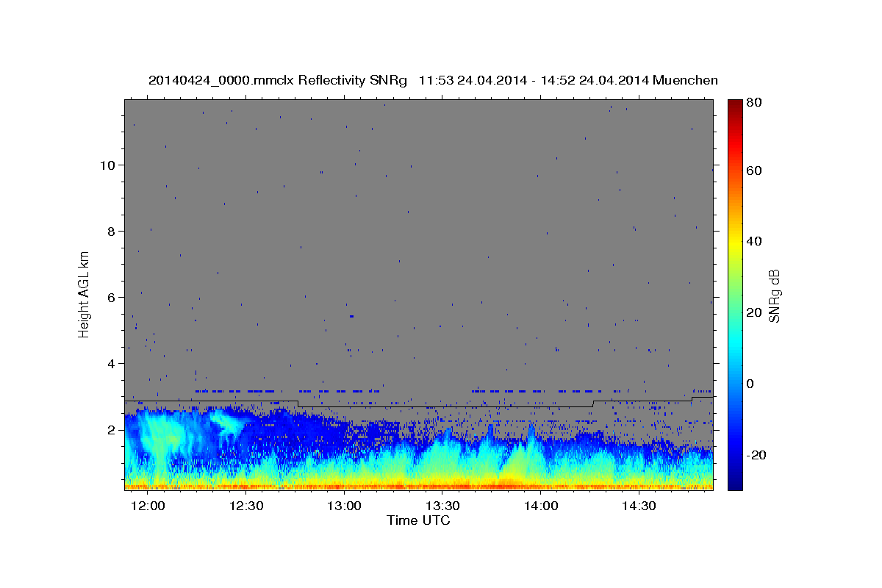This screenshot has width=882, height=588.
Task: Click the height tick label 6
Action: pos(110,297)
